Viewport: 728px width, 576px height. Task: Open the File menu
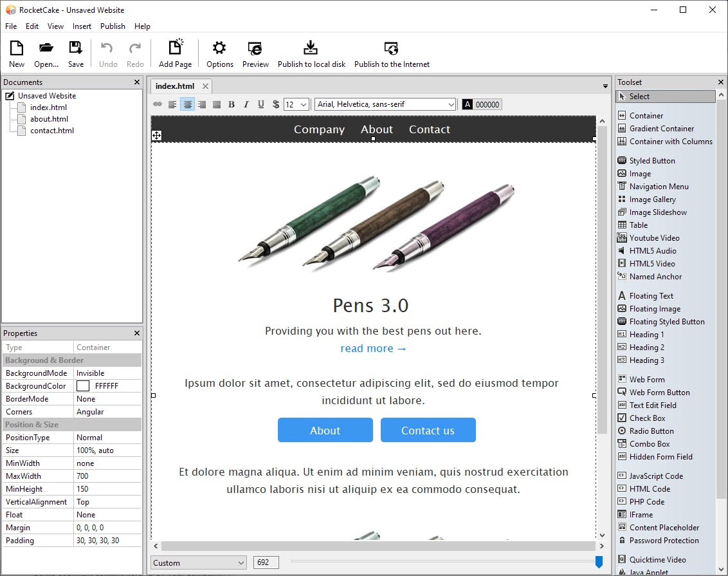point(11,26)
